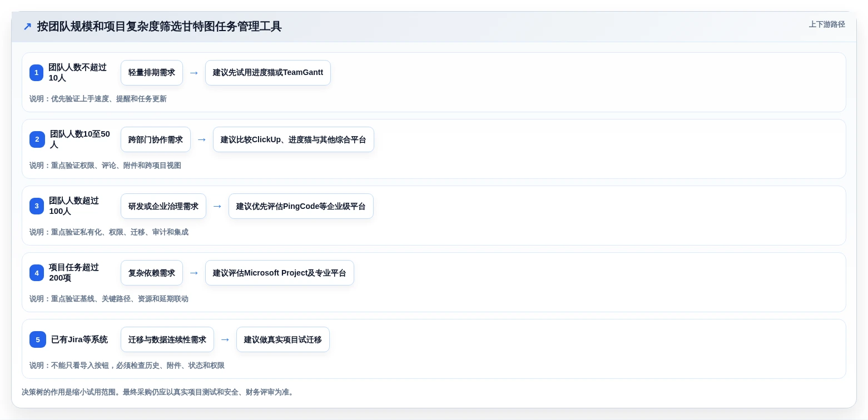The width and height of the screenshot is (868, 420).
Task: Click the number 1 badge
Action: tap(36, 73)
